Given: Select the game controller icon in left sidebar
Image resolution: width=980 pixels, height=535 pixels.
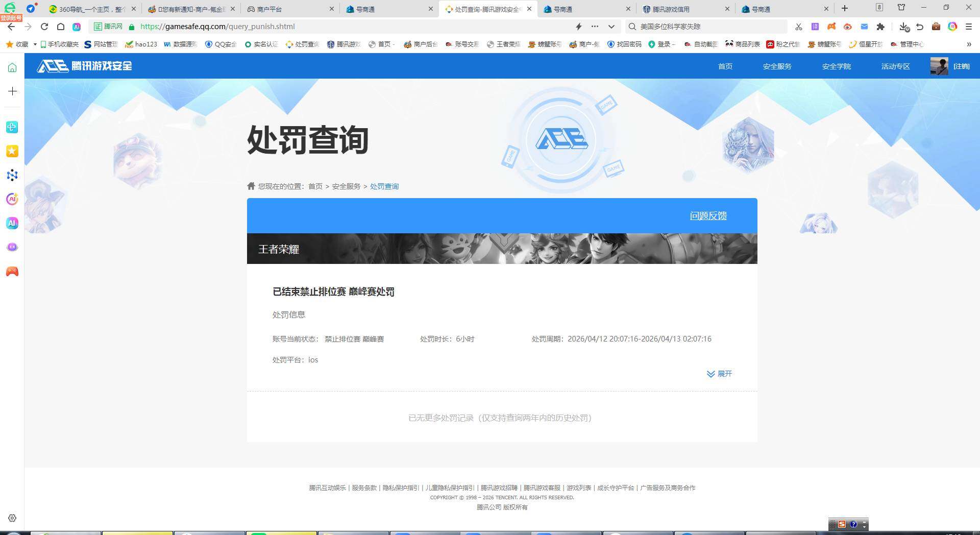Looking at the screenshot, I should [12, 272].
